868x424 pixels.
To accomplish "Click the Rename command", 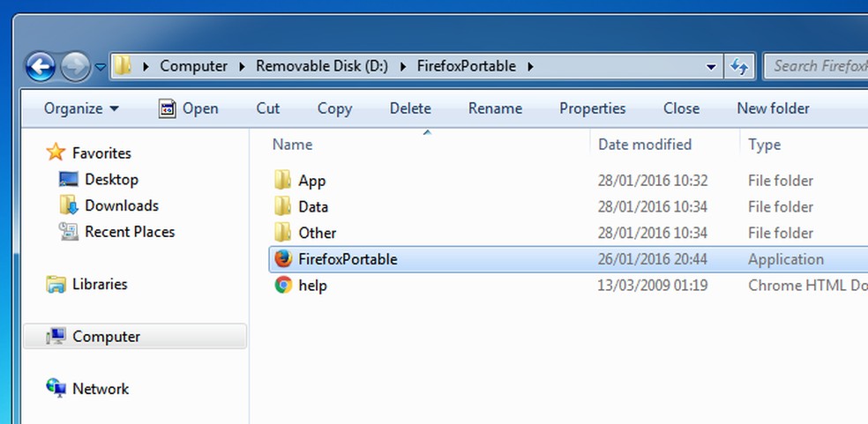I will [495, 108].
